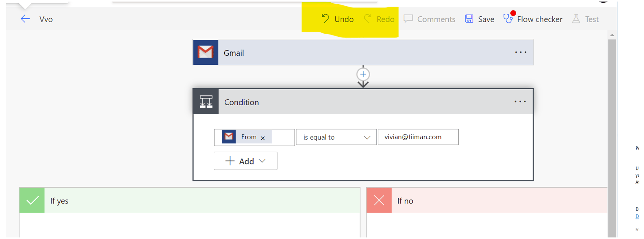Image resolution: width=644 pixels, height=239 pixels.
Task: Open the Gmail card ellipsis menu
Action: [521, 52]
